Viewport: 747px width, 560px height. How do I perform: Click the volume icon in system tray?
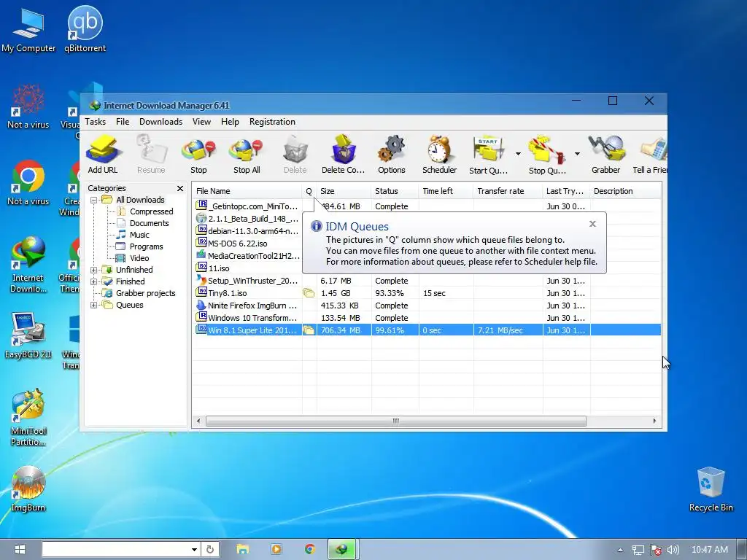pyautogui.click(x=673, y=550)
